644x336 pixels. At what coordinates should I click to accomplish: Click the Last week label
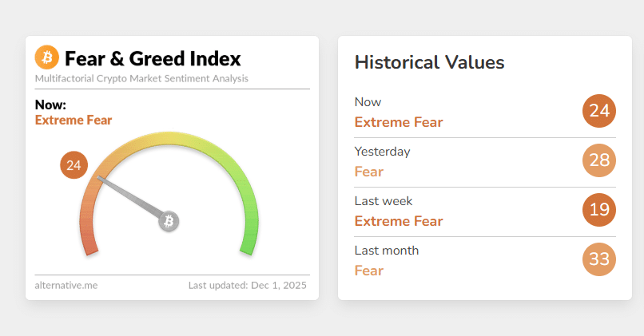[384, 201]
